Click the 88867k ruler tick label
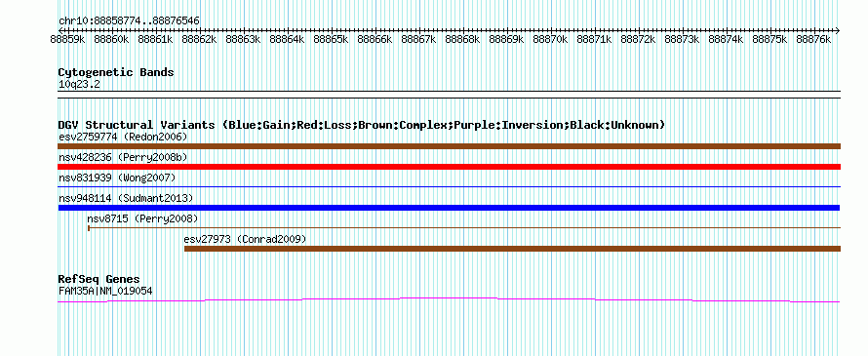 418,39
